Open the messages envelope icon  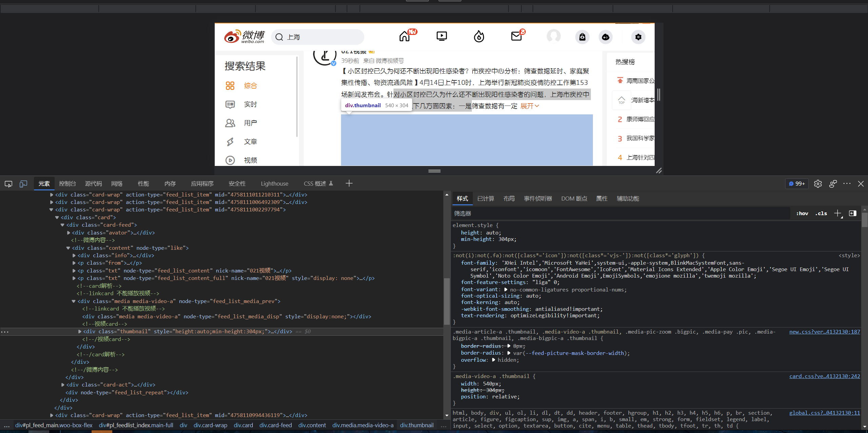516,36
